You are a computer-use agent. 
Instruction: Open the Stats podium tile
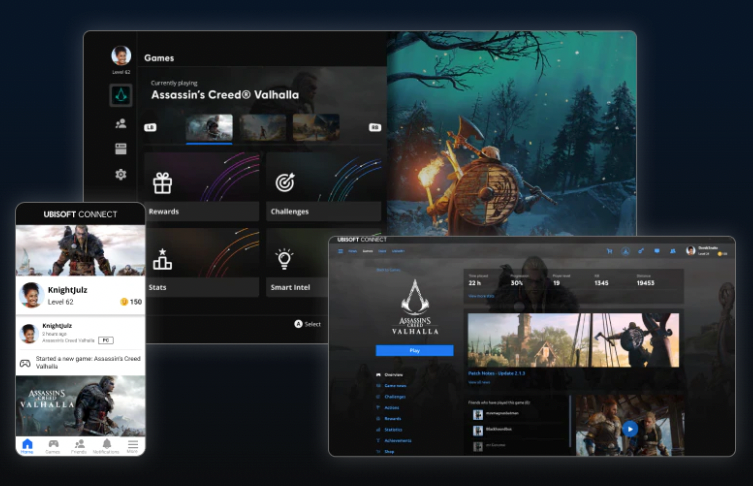click(x=202, y=262)
